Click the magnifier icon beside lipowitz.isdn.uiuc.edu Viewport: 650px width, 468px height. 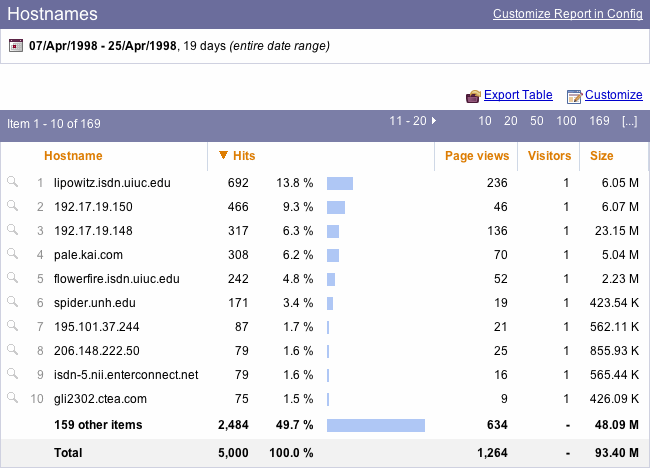pyautogui.click(x=12, y=182)
